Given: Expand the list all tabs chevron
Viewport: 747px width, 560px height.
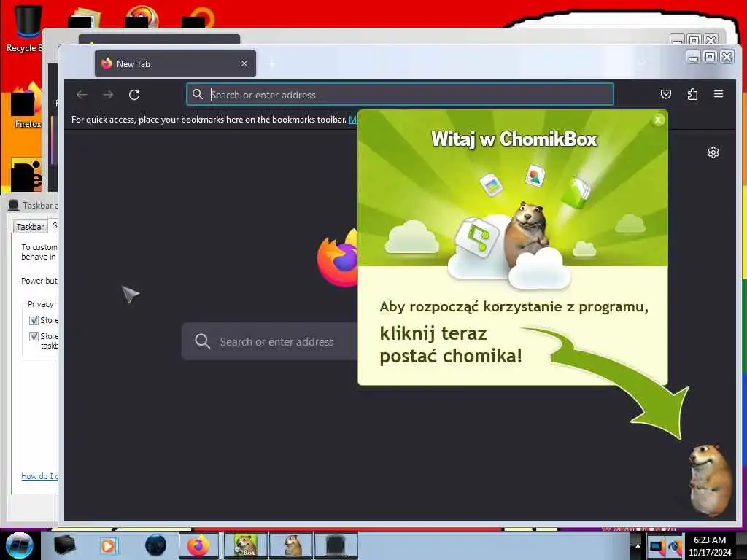Looking at the screenshot, I should (x=642, y=63).
